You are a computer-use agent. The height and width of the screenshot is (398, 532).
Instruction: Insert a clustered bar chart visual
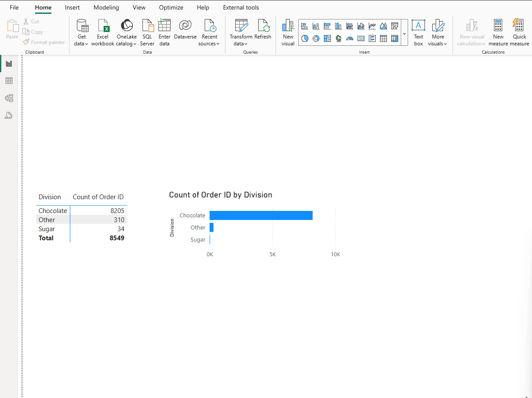tap(327, 26)
